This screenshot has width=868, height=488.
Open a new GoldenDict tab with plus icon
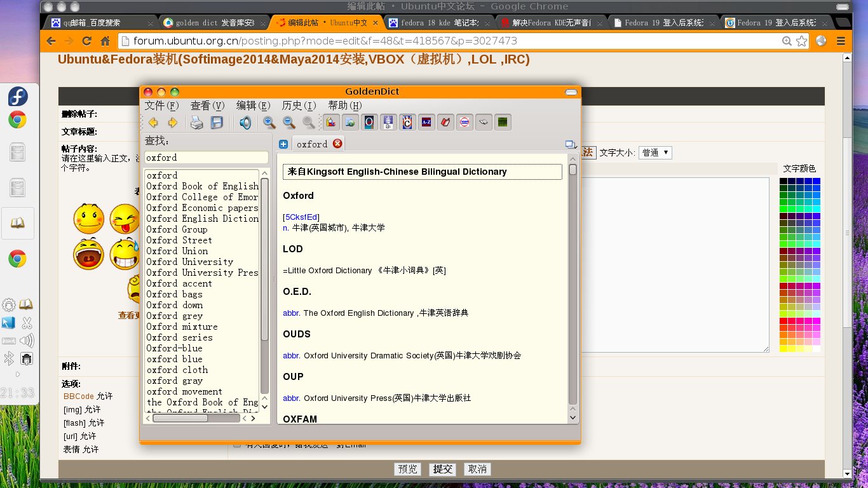tap(283, 144)
